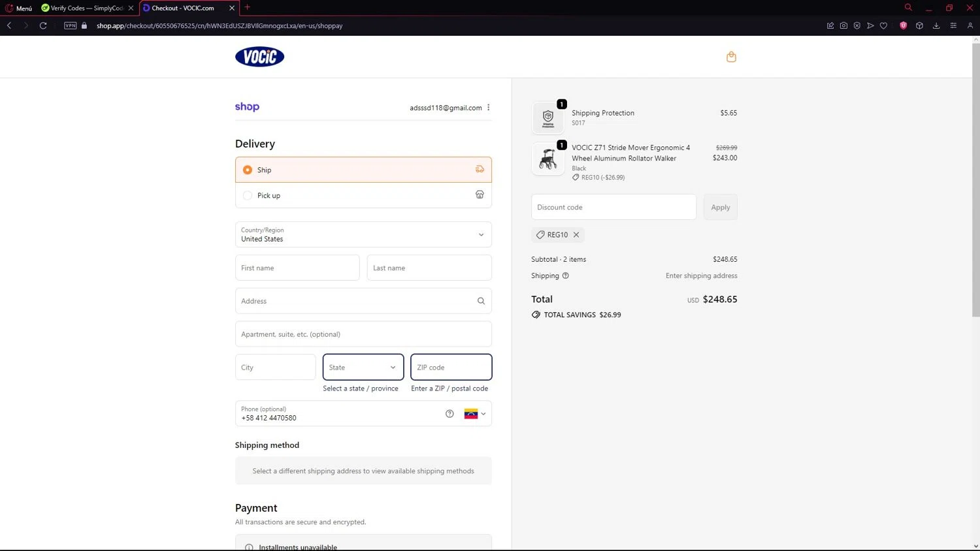Click the adsssd118@gmail.com email text
This screenshot has width=980, height=551.
[446, 108]
